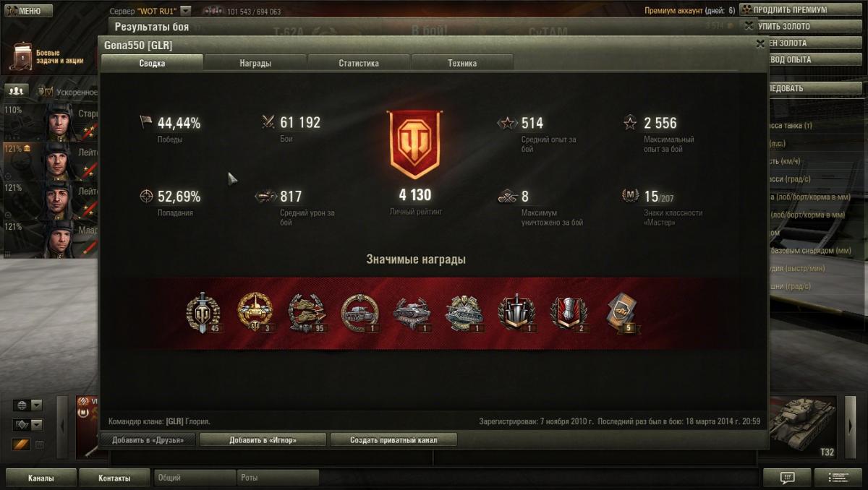Click the tank carousel left scroll arrow
Viewport: 868px width, 490px height.
[x=62, y=426]
